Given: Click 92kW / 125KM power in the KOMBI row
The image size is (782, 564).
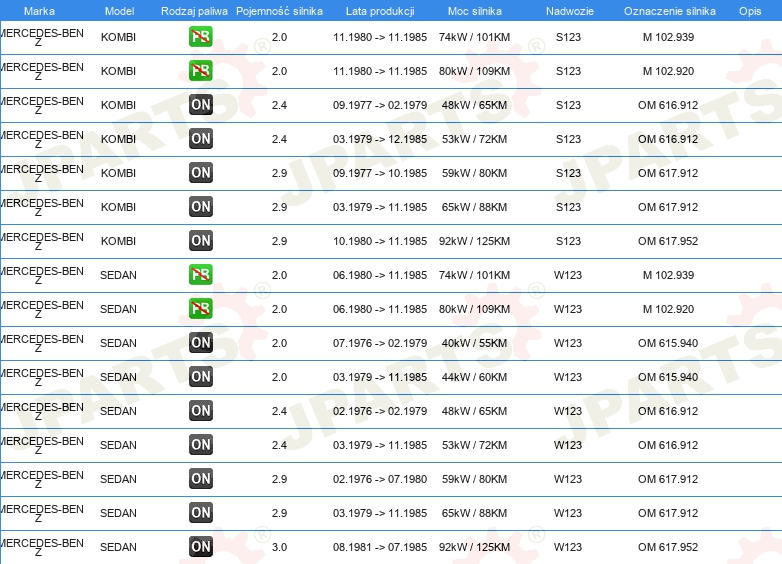Looking at the screenshot, I should click(x=474, y=241).
